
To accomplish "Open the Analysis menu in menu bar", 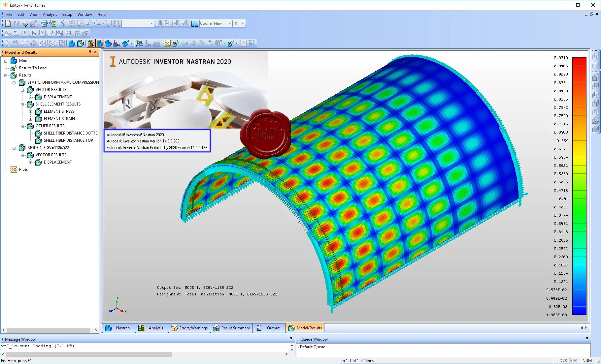I will [50, 15].
